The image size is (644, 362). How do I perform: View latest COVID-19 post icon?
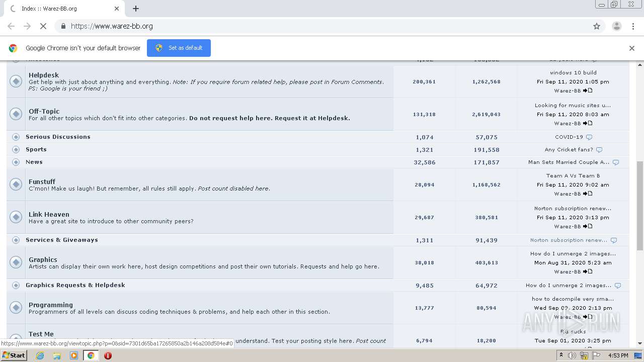(x=589, y=137)
